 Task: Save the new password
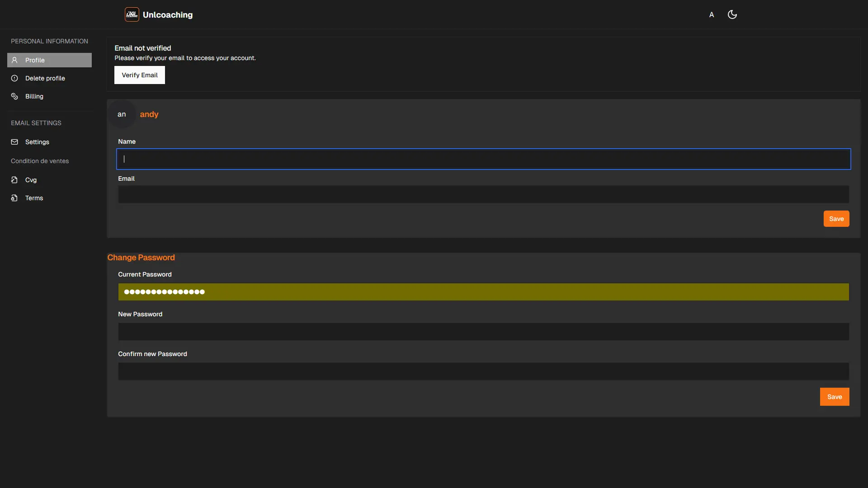(834, 397)
